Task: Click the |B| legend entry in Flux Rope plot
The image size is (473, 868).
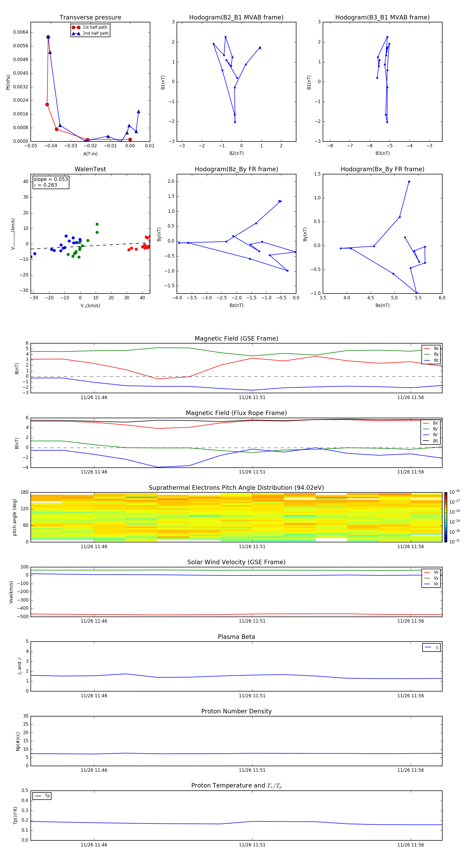Action: (431, 441)
